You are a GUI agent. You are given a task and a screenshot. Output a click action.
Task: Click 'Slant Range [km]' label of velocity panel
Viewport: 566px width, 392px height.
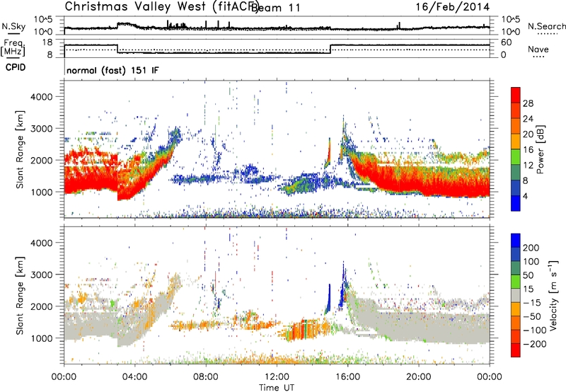pyautogui.click(x=20, y=295)
